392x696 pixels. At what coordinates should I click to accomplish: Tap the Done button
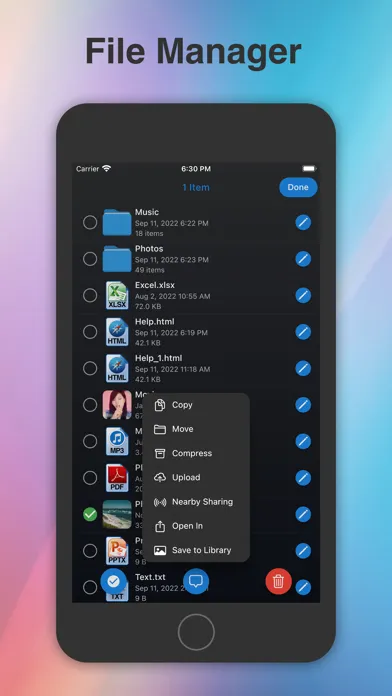[x=298, y=187]
